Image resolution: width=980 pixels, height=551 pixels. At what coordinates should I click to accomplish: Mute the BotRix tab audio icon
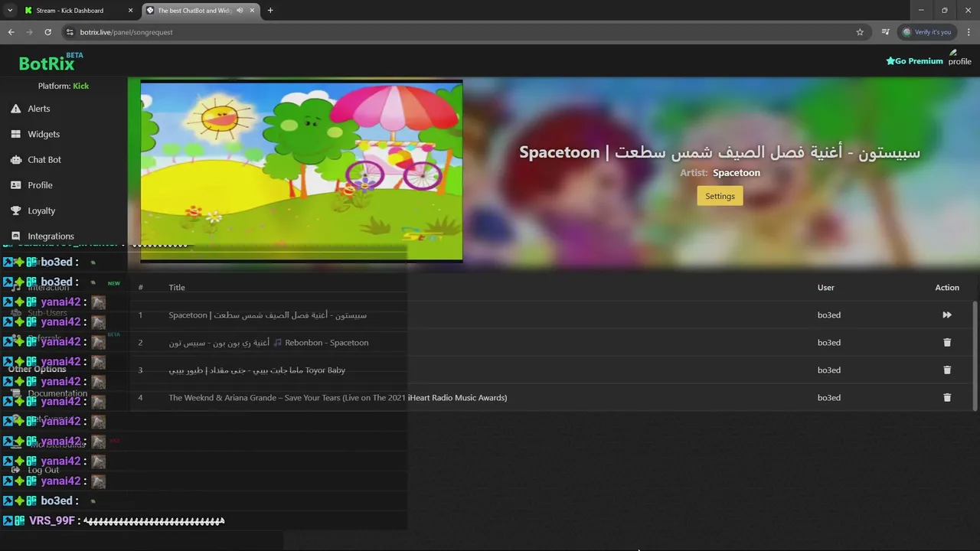click(x=240, y=11)
